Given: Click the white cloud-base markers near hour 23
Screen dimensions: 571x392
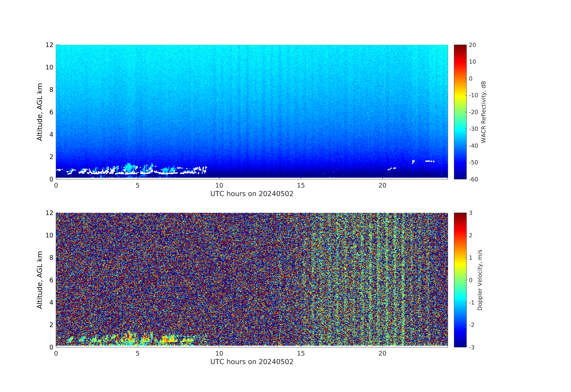Looking at the screenshot, I should 430,161.
